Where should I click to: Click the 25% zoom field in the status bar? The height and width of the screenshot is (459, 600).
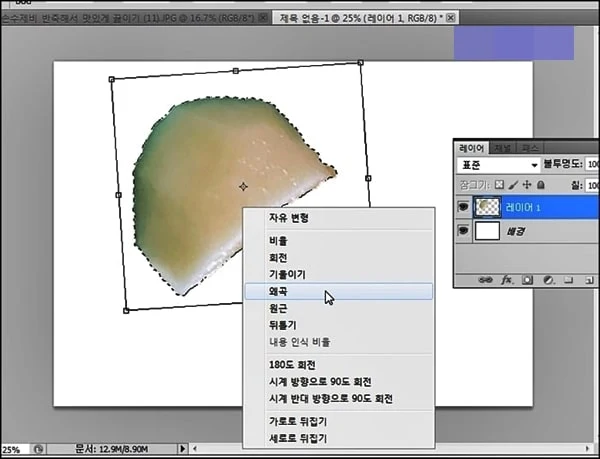click(x=15, y=449)
